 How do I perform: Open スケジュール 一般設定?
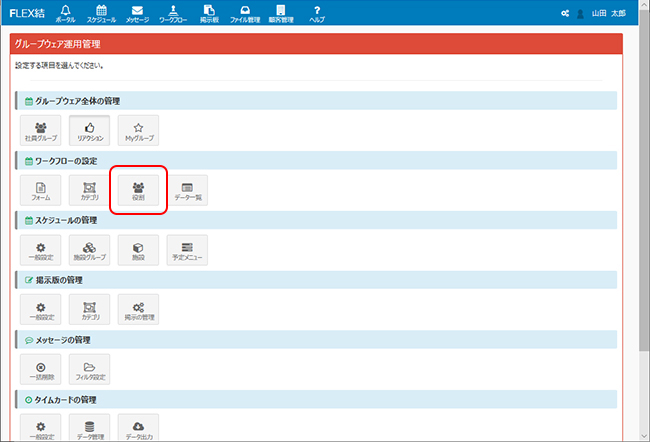41,250
